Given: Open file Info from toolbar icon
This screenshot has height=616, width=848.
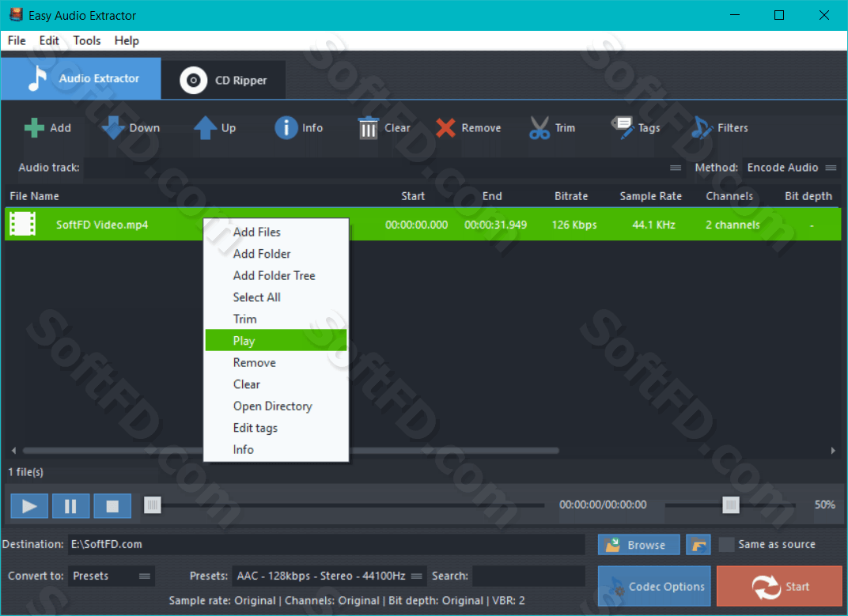Looking at the screenshot, I should [286, 128].
